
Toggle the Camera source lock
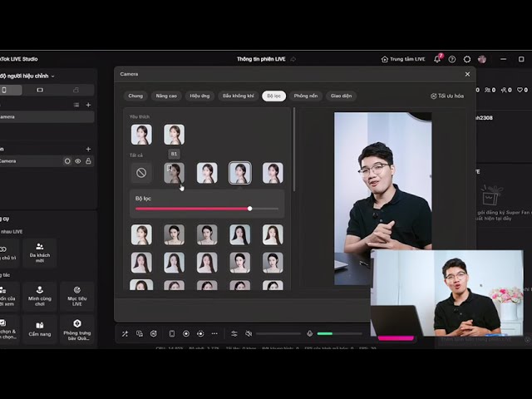point(88,161)
